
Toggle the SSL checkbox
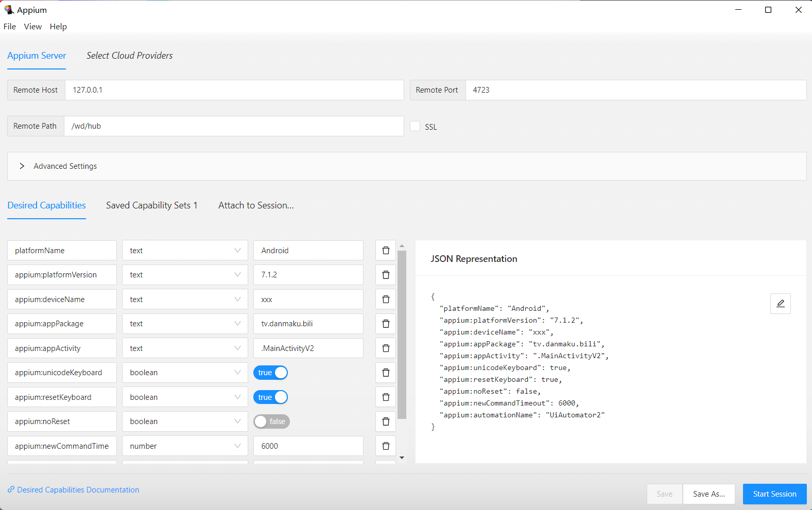(x=415, y=126)
